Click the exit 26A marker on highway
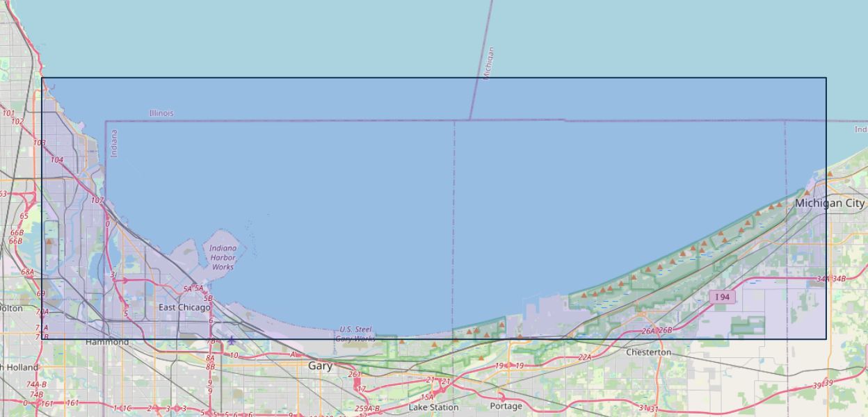868x417 pixels. [648, 331]
